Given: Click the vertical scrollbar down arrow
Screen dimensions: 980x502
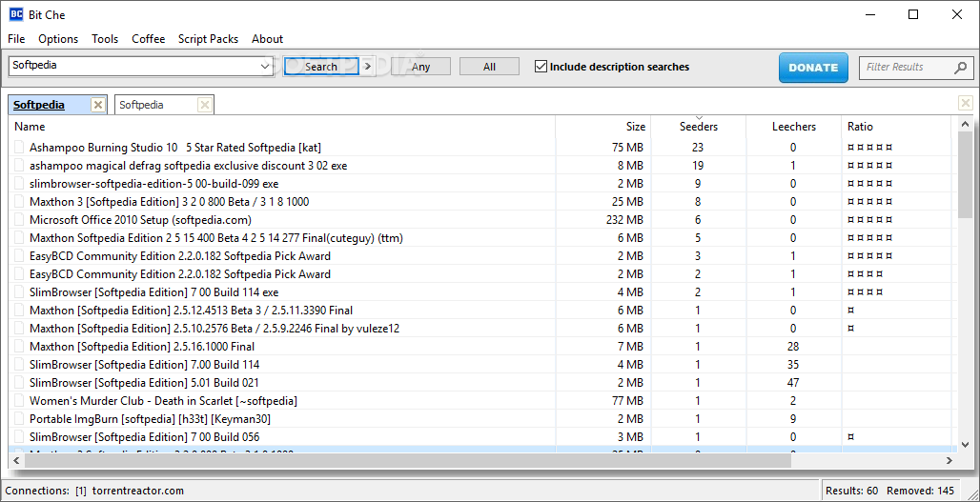Looking at the screenshot, I should [x=966, y=443].
